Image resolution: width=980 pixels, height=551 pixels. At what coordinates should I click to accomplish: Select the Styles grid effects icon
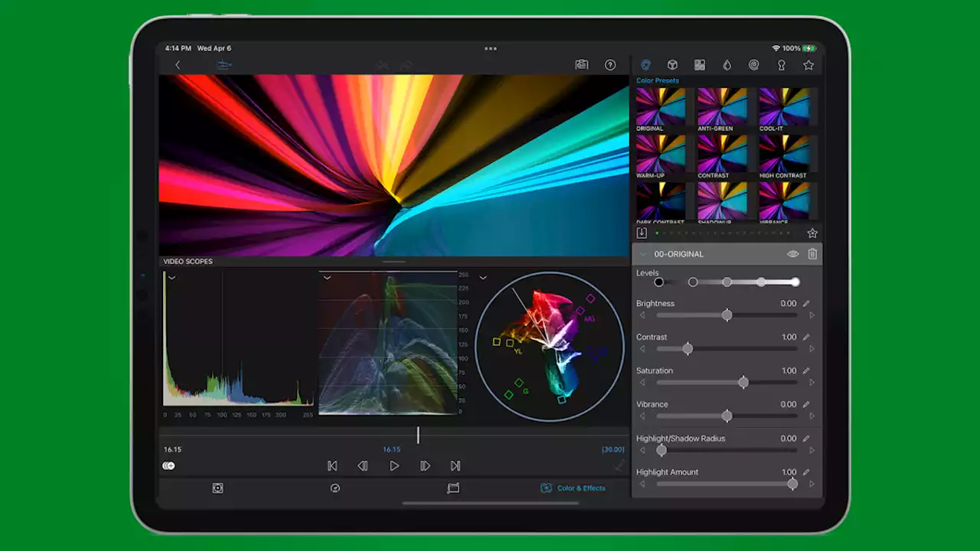(700, 65)
